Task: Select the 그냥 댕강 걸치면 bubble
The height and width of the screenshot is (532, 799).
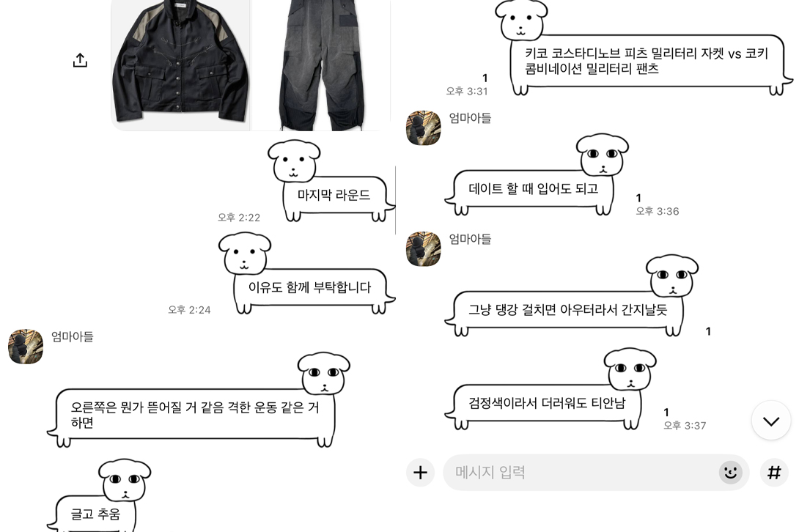Action: click(x=566, y=311)
